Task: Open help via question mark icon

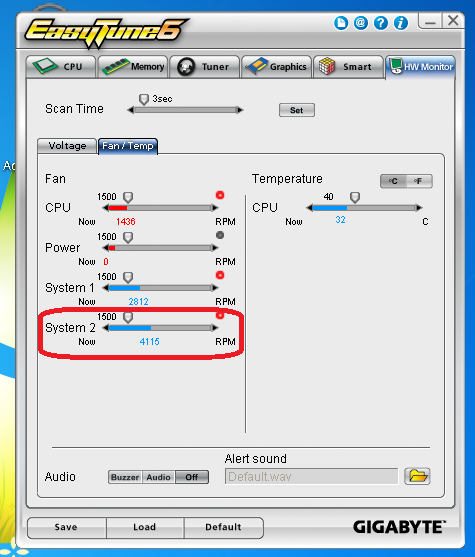Action: click(381, 23)
